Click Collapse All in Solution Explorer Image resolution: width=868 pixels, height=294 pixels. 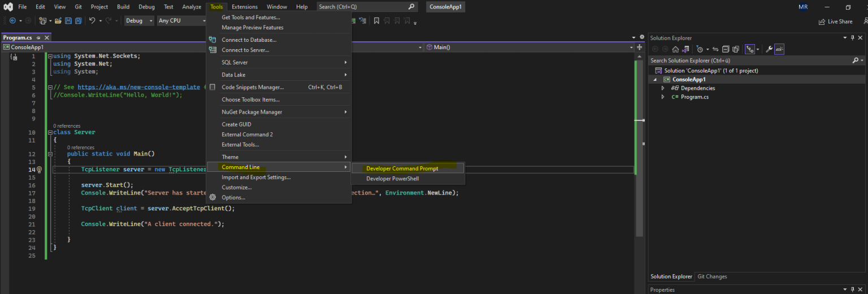tap(726, 49)
